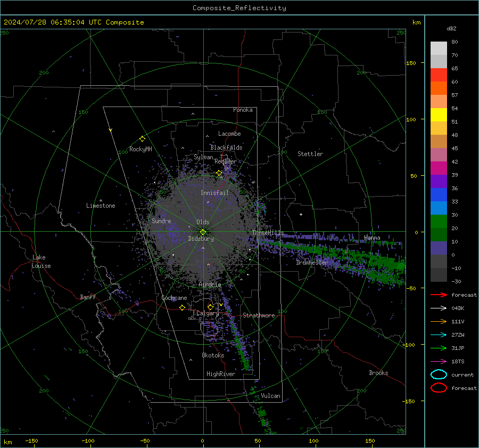Click the green 31JP arrow icon

(x=439, y=348)
